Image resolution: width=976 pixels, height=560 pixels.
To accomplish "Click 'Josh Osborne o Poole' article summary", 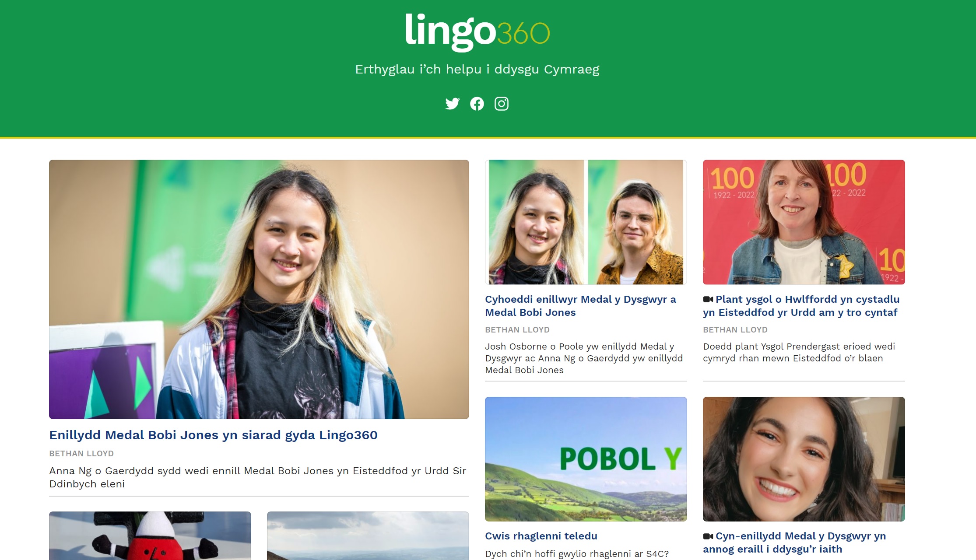I will (x=584, y=358).
